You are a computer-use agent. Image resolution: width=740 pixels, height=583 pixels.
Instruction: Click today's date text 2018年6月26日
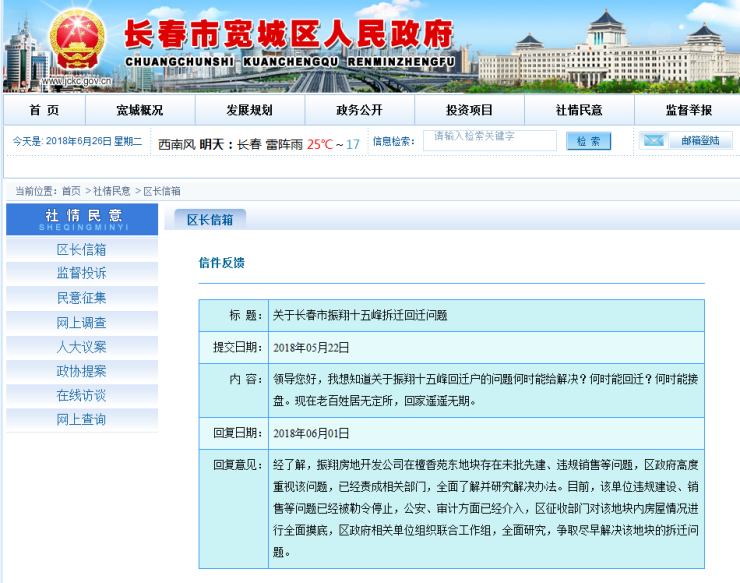(78, 141)
